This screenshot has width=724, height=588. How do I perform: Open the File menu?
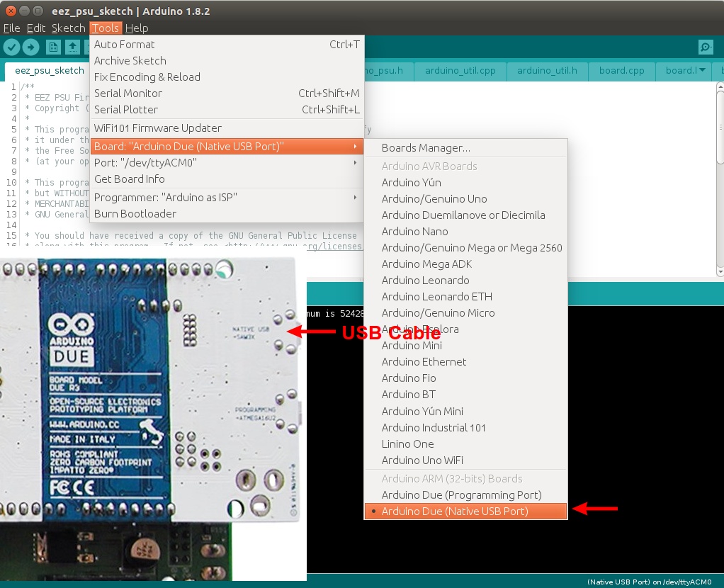(x=11, y=28)
